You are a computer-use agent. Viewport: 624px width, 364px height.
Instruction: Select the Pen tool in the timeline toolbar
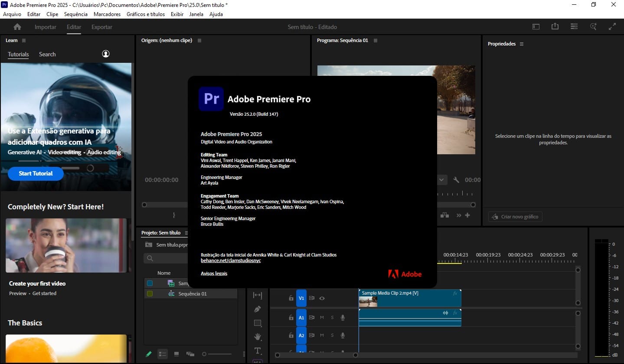[x=258, y=309]
